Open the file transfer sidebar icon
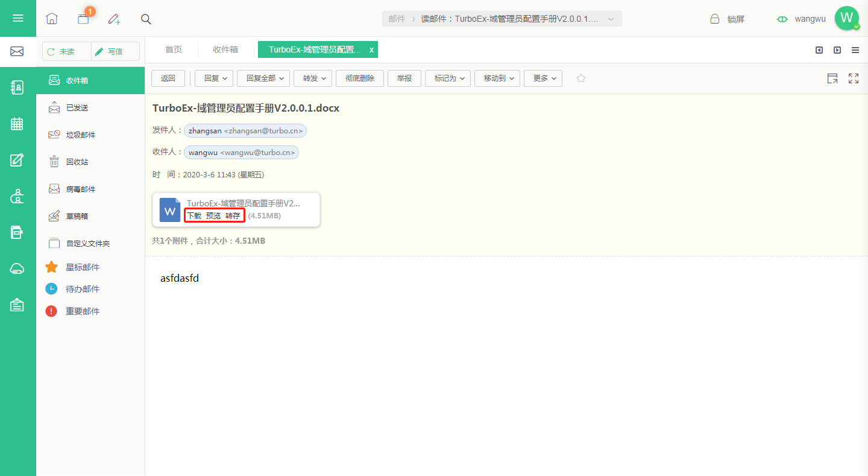This screenshot has height=476, width=868. 17,232
